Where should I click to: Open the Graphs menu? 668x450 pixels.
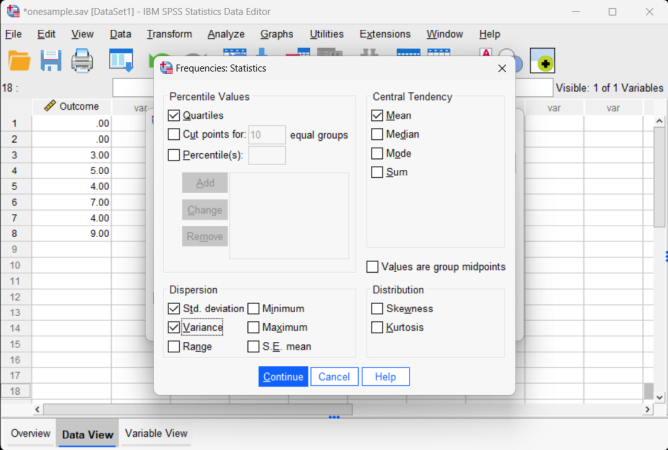(x=277, y=34)
